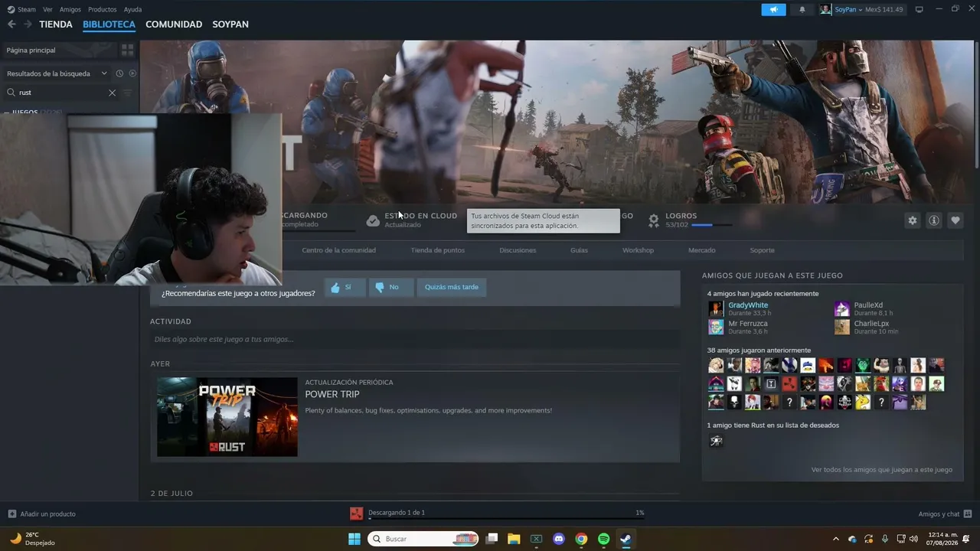
Task: Open Discord from the taskbar
Action: click(559, 539)
